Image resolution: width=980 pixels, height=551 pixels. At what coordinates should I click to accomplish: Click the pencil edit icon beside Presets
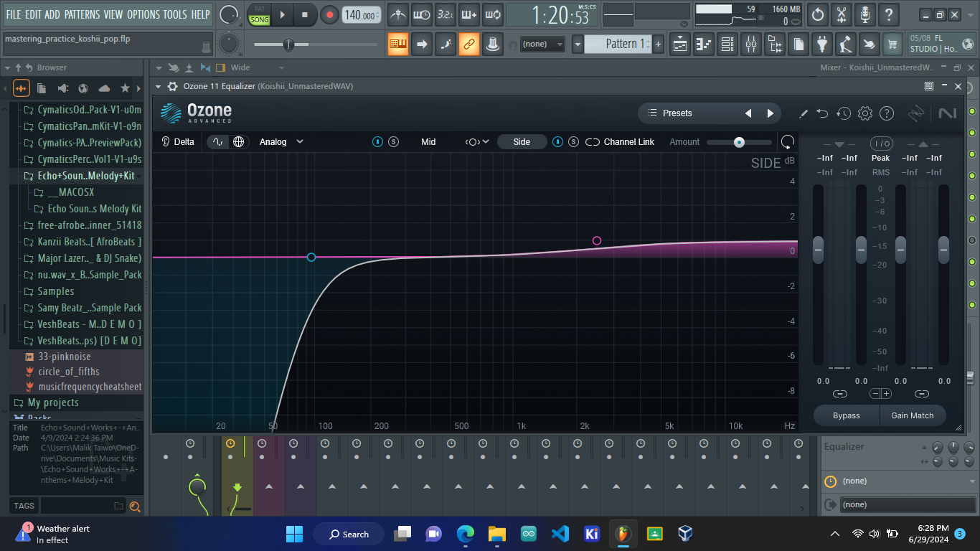pyautogui.click(x=804, y=113)
